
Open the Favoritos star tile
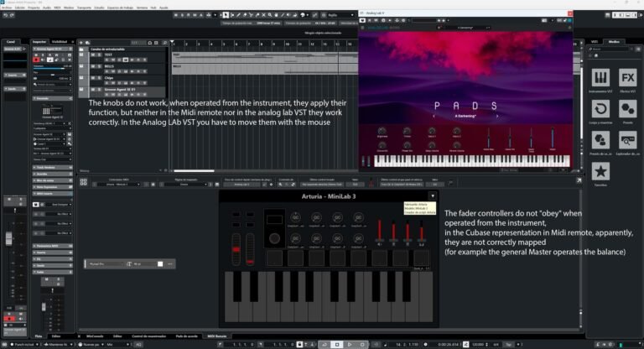tap(600, 171)
